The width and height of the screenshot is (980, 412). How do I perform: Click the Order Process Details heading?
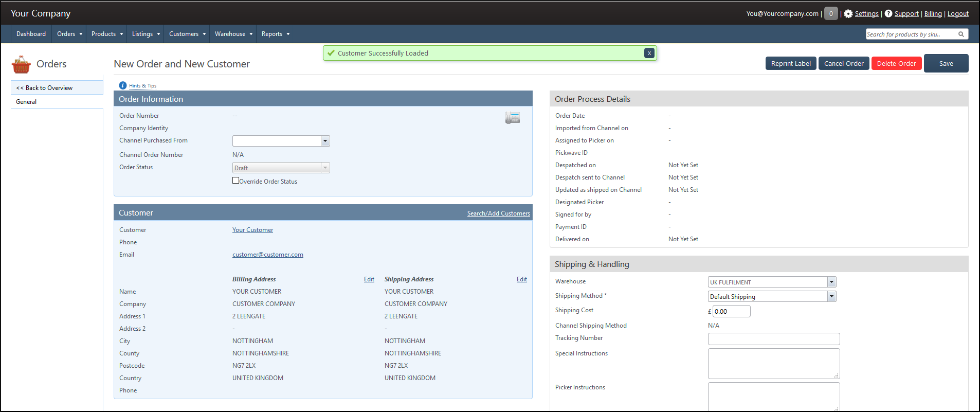(592, 99)
